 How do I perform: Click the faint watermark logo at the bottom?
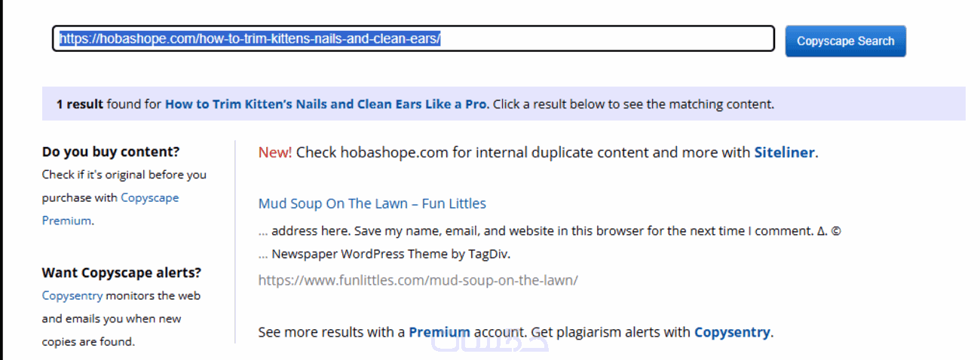490,344
